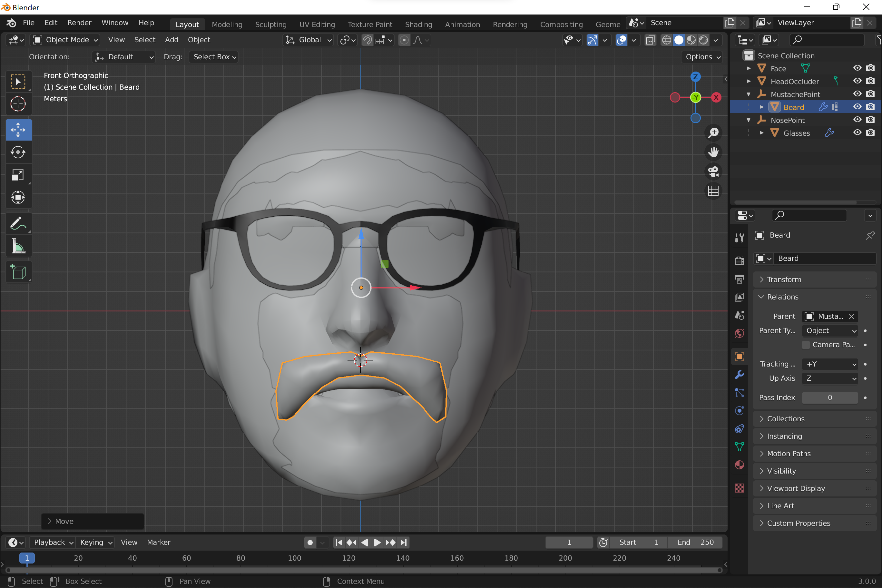
Task: Click the Scale tool icon
Action: click(x=18, y=175)
